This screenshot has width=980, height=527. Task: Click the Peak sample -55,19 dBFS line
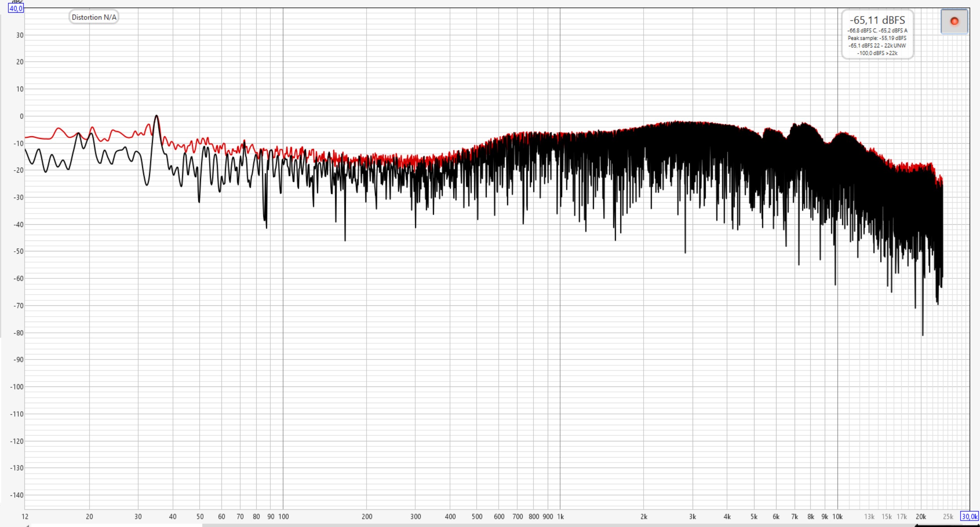[x=877, y=38]
